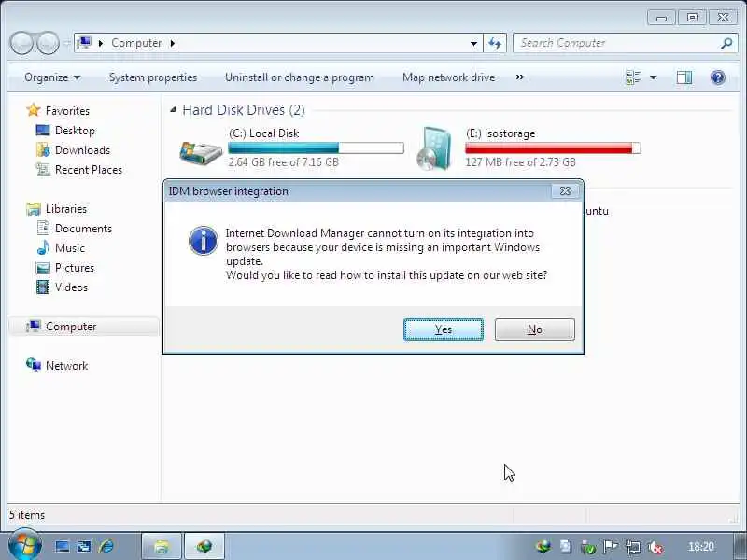Click the E: drive red usage bar
This screenshot has width=747, height=560.
tap(553, 148)
